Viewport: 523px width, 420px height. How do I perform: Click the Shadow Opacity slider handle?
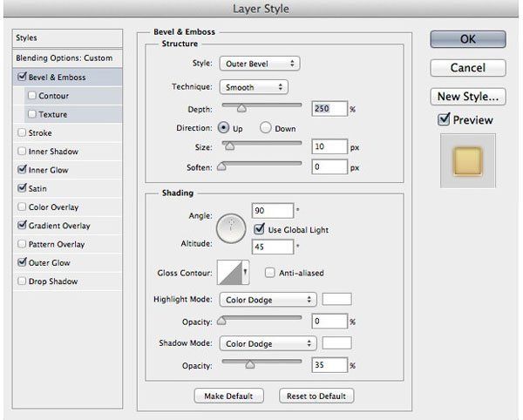(x=250, y=364)
